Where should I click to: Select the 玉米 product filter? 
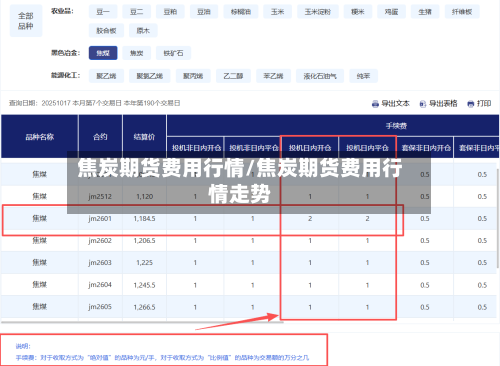tap(277, 12)
